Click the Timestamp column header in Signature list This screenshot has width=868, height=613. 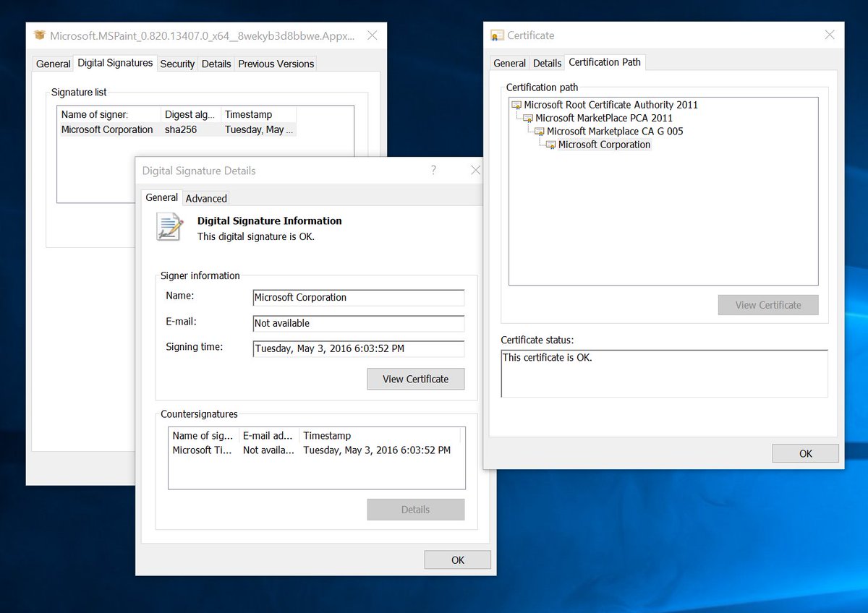pos(258,114)
